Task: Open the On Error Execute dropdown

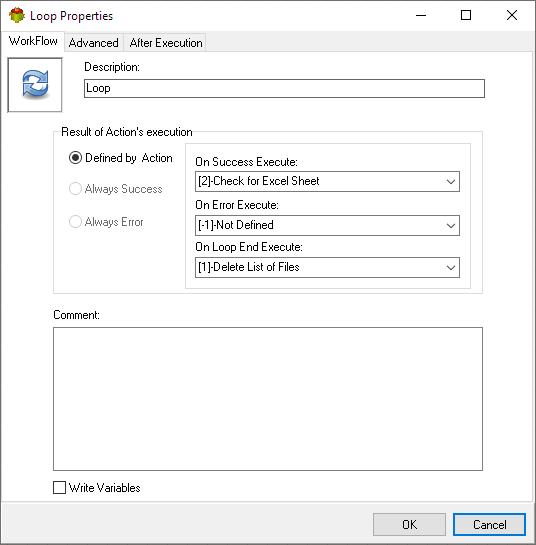Action: tap(327, 225)
